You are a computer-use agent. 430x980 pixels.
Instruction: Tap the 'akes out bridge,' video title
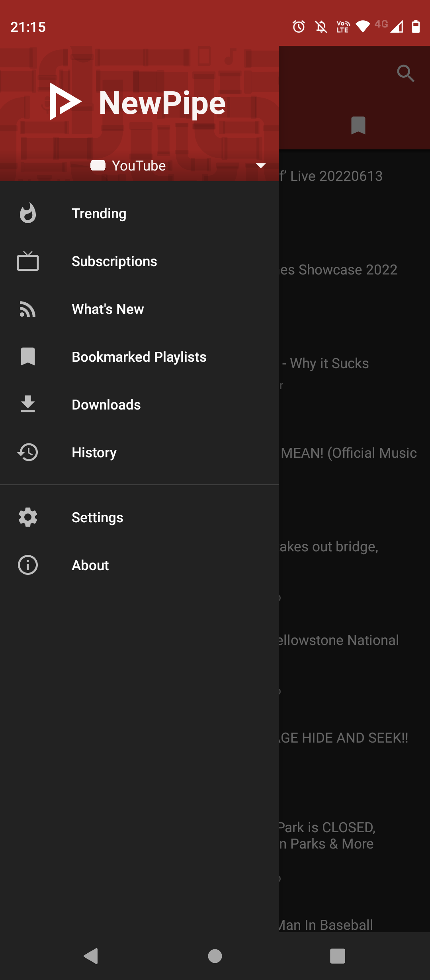[328, 547]
